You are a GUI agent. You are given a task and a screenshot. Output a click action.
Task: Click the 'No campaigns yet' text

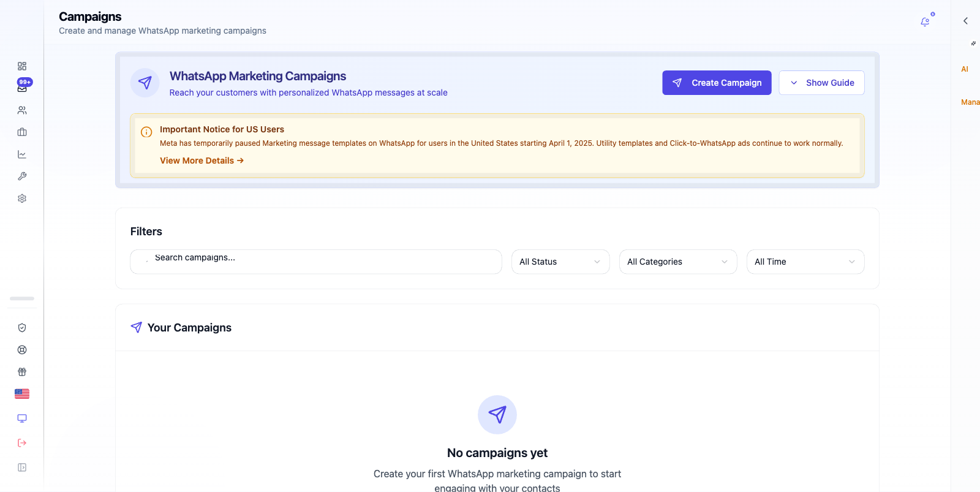[x=497, y=453]
